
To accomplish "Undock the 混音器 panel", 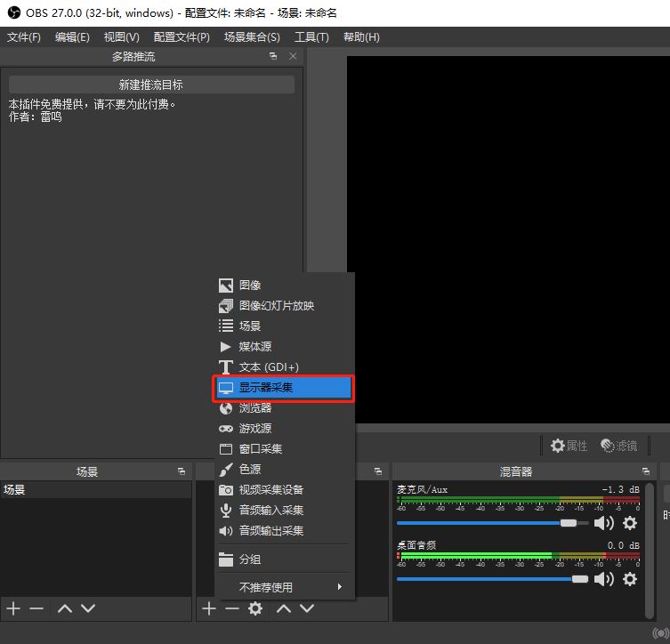I will [x=646, y=471].
